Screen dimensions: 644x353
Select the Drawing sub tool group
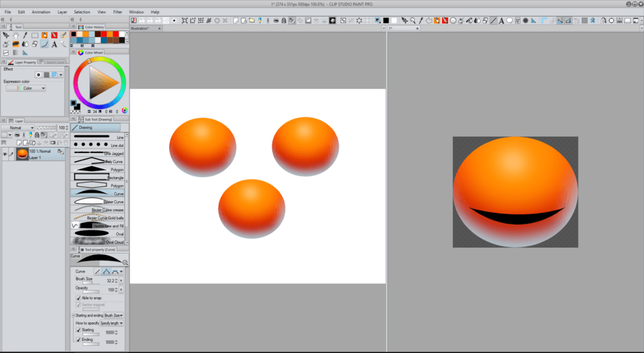pos(95,128)
